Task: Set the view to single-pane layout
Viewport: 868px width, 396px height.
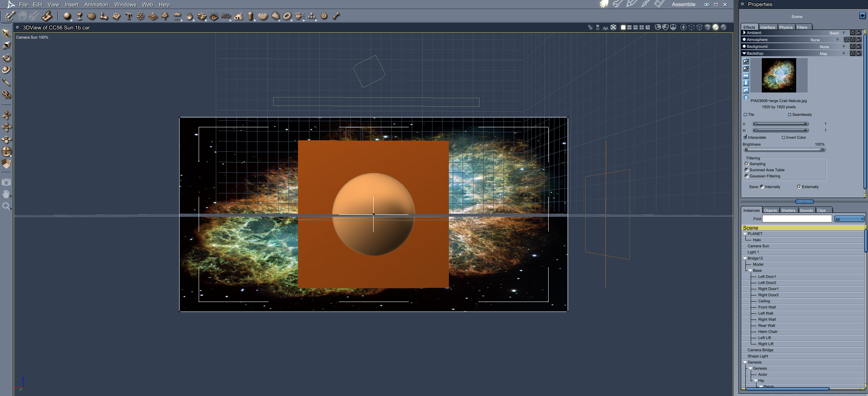Action: (x=623, y=27)
